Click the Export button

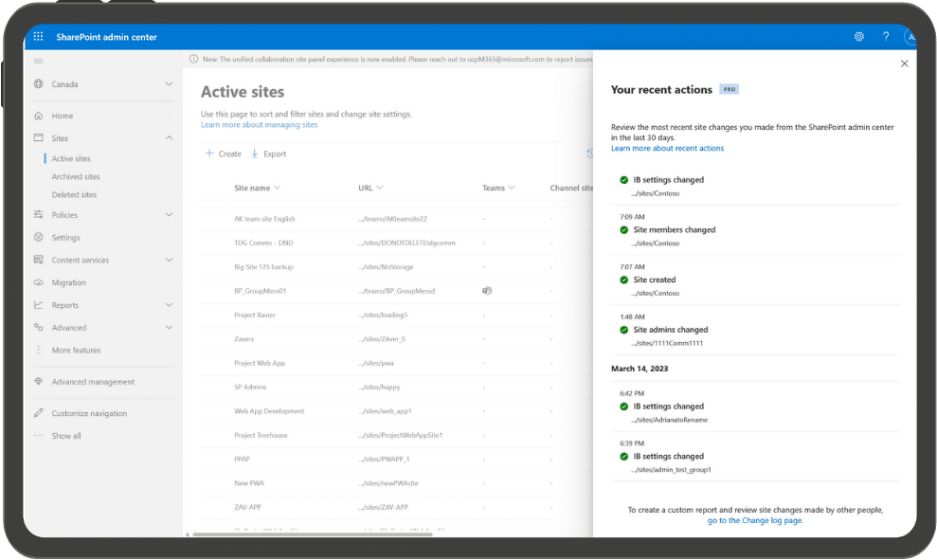tap(268, 154)
